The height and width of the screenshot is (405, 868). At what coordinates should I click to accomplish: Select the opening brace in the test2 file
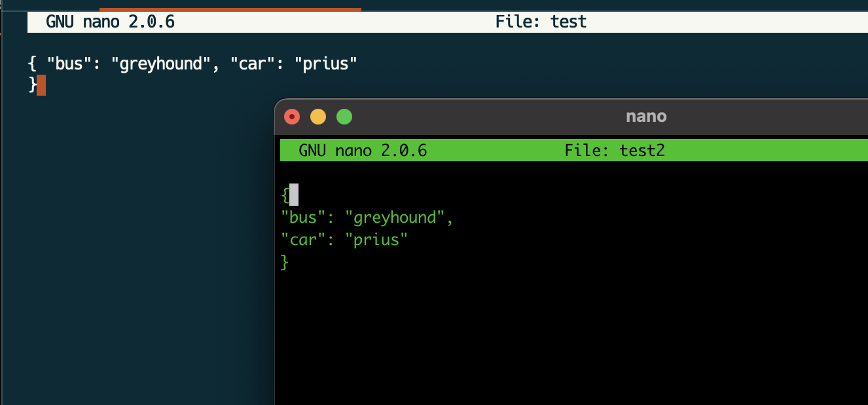point(286,195)
